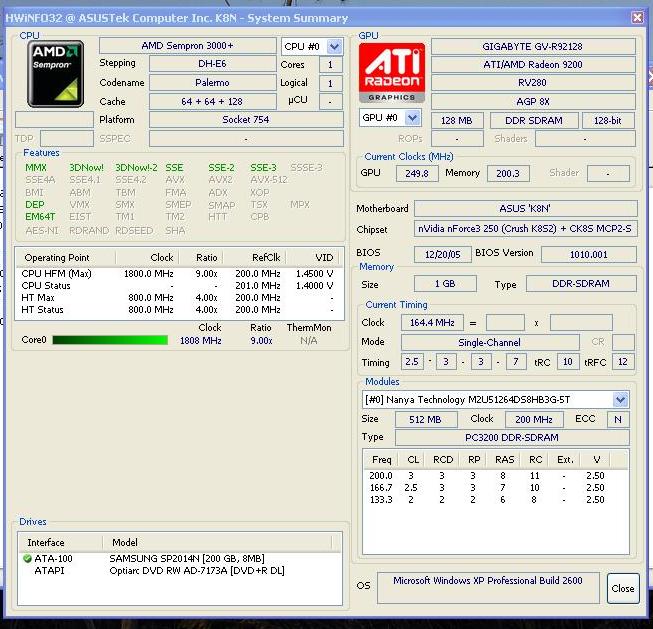Viewport: 653px width, 629px height.
Task: Click the AGP 8X bus field
Action: (x=533, y=101)
